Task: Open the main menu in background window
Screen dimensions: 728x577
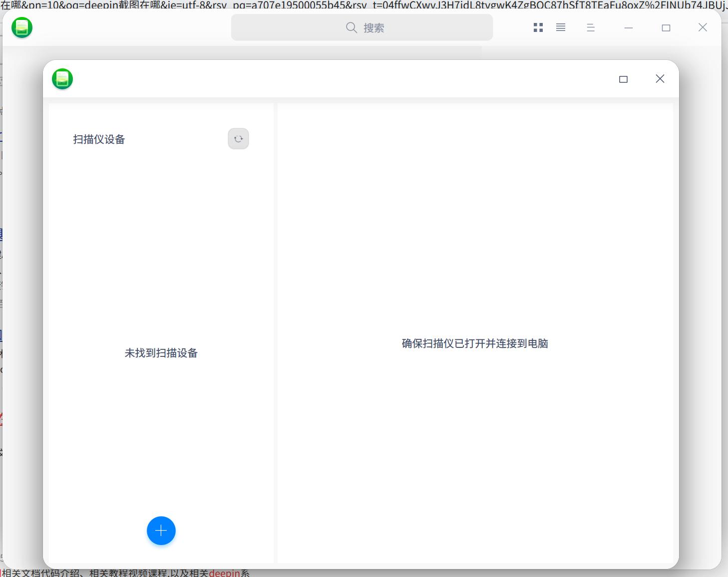Action: (591, 28)
